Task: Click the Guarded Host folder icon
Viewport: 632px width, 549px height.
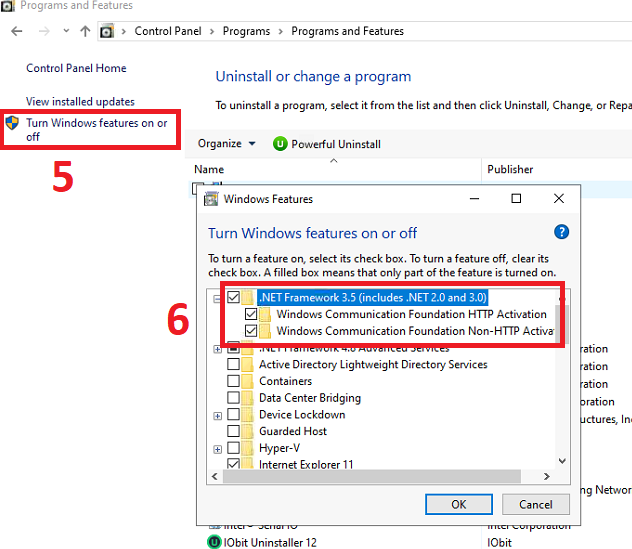Action: click(x=247, y=431)
